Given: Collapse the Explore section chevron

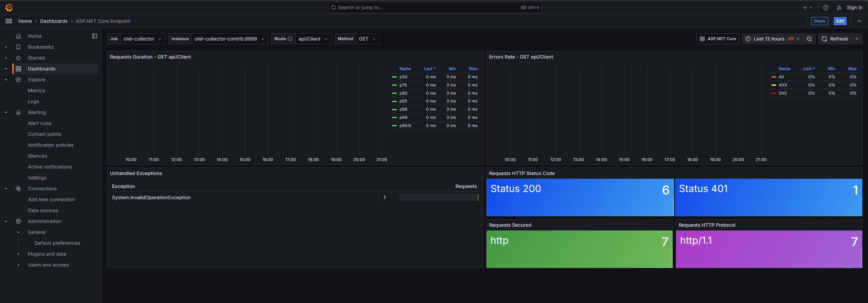Looking at the screenshot, I should [6, 80].
